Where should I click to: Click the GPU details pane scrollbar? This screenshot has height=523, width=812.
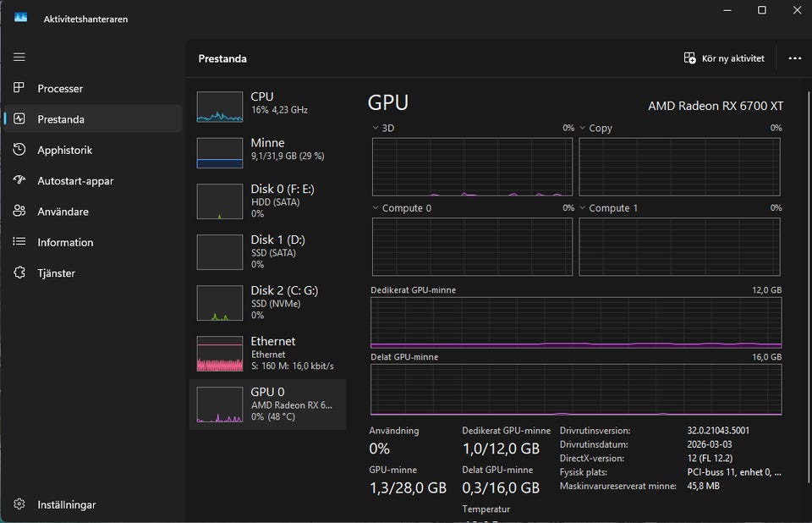point(809,288)
